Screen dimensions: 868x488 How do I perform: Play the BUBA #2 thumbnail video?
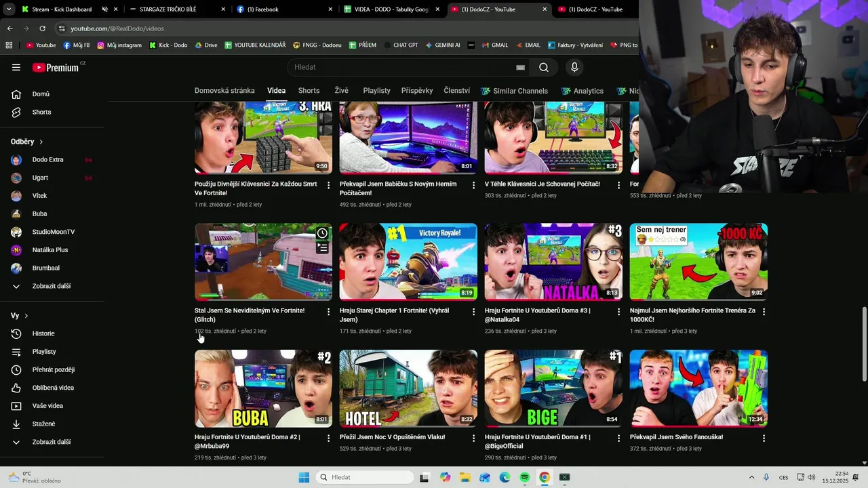263,388
